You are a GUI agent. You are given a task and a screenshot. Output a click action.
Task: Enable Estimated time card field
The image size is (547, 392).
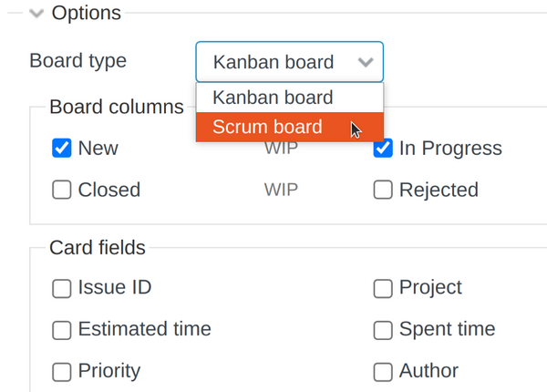62,330
